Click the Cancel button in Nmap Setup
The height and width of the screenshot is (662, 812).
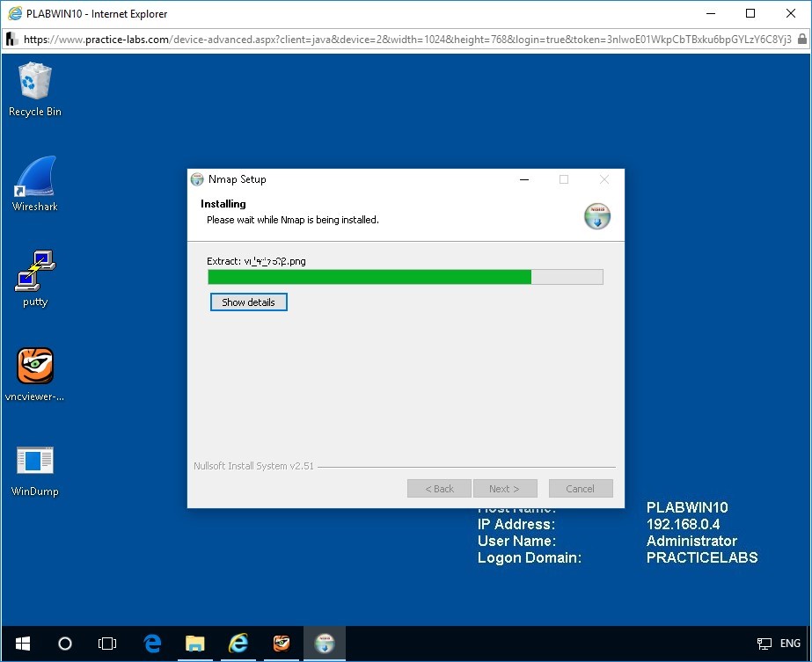pos(581,489)
